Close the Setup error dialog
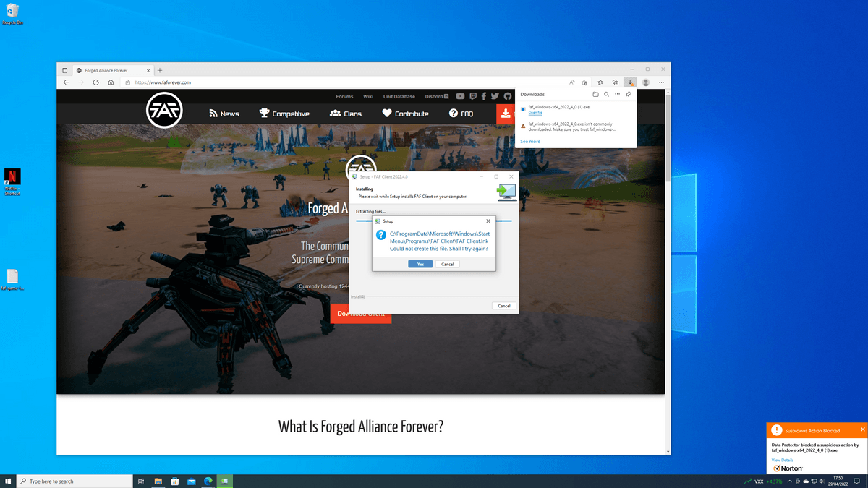This screenshot has width=868, height=488. coord(488,221)
